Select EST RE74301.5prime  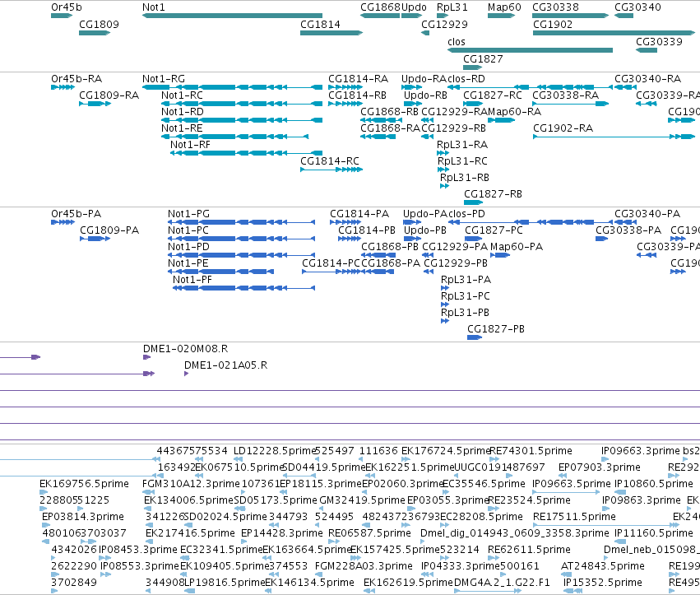[x=531, y=451]
